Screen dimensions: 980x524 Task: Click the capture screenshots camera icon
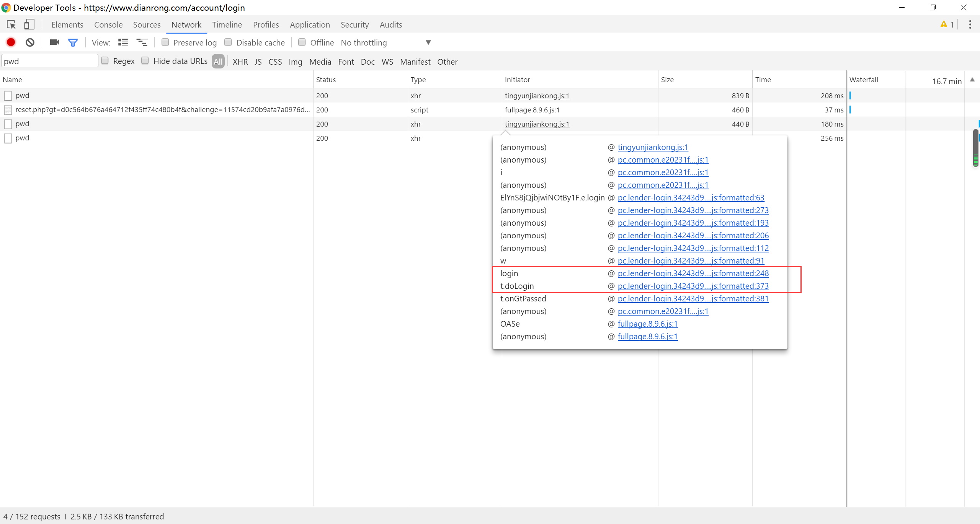(54, 42)
